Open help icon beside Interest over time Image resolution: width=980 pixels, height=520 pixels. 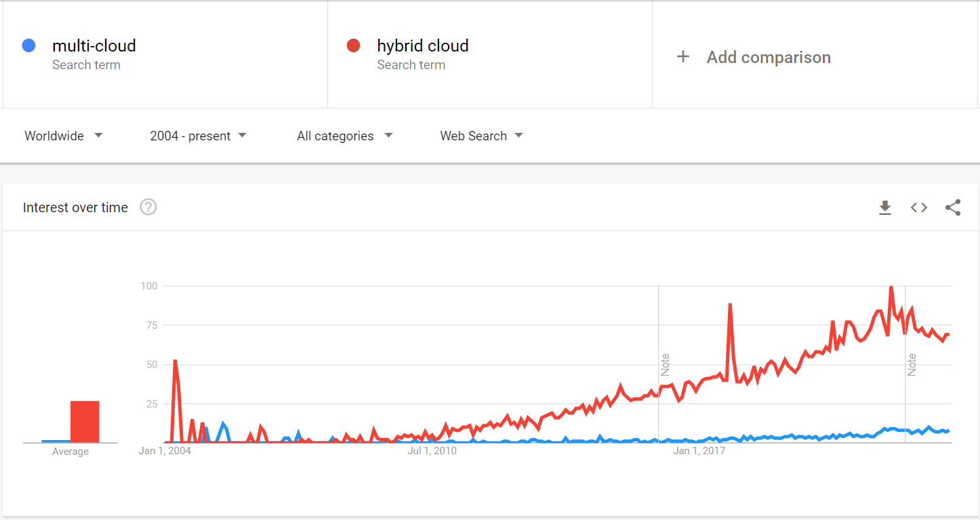(148, 207)
